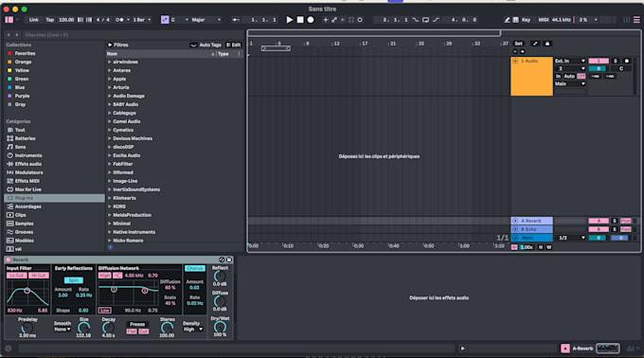The height and width of the screenshot is (358, 644).
Task: Toggle the Hi Cut input filter
Action: (x=39, y=276)
